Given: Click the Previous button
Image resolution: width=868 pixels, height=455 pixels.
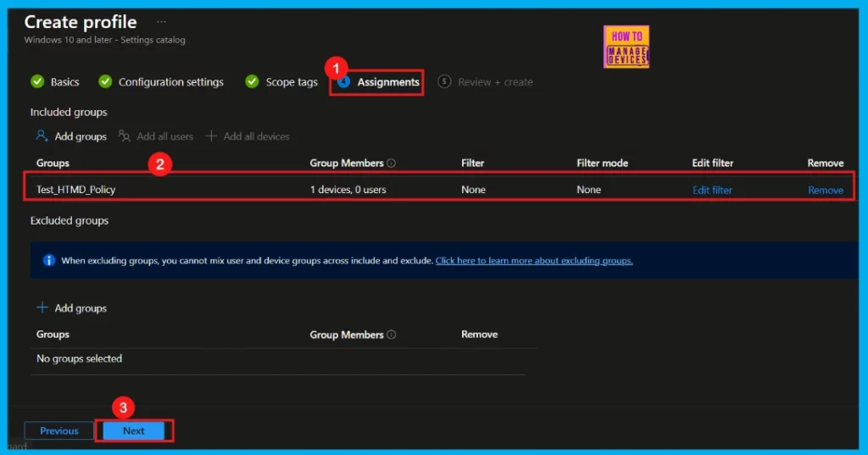Looking at the screenshot, I should (59, 430).
